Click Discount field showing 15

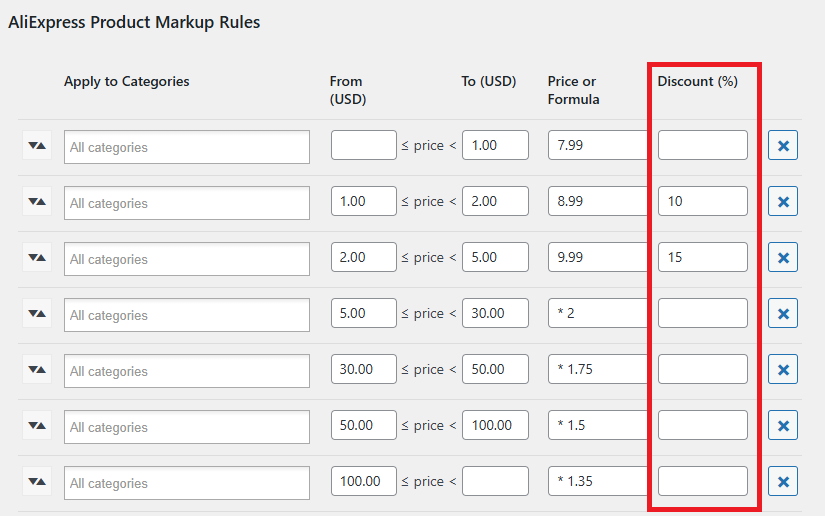(x=703, y=257)
